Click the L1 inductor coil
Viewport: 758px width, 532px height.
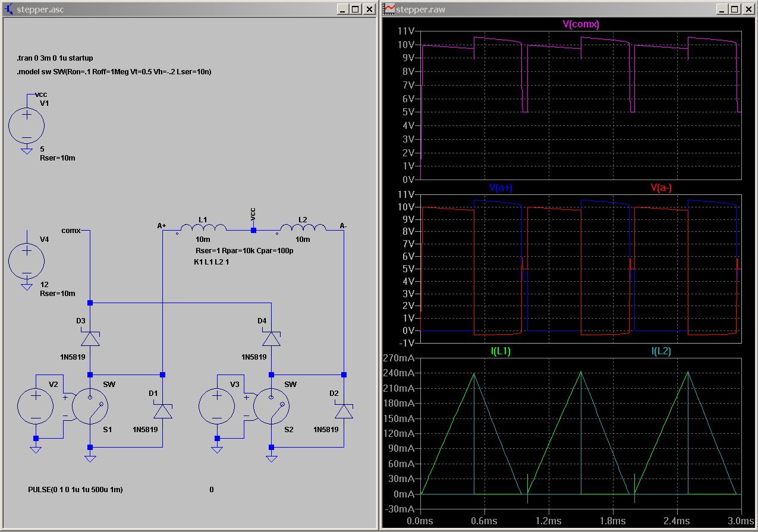click(x=203, y=228)
